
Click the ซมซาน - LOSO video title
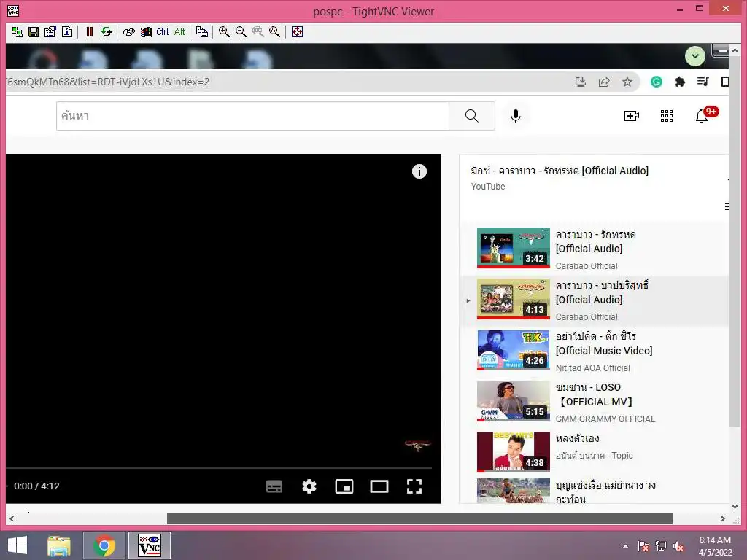click(x=594, y=394)
